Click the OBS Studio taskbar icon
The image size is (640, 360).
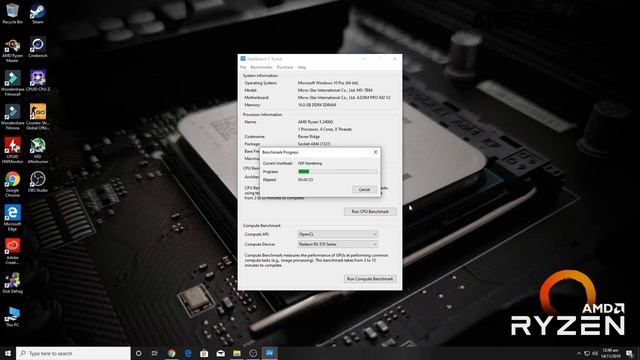(x=253, y=353)
